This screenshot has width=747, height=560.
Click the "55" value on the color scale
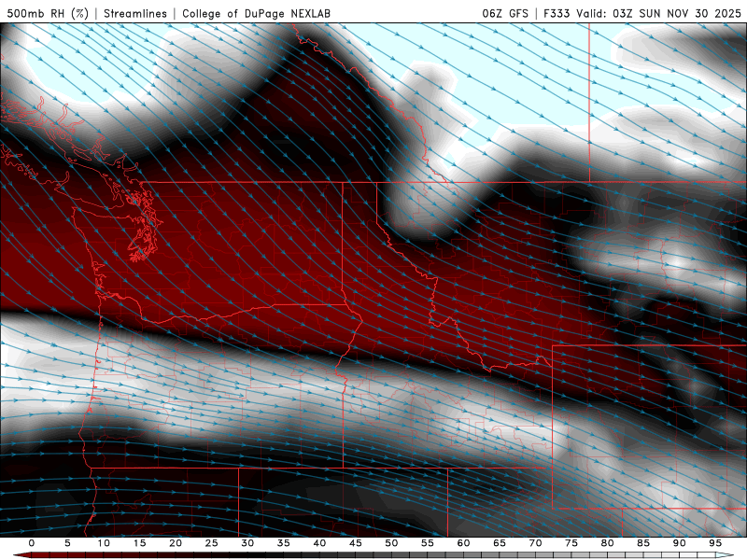point(428,543)
